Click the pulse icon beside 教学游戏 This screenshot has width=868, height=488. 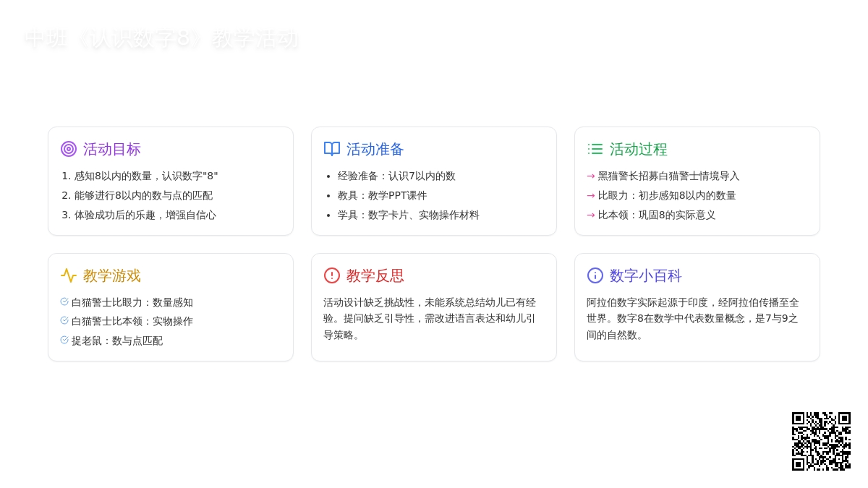coord(69,275)
